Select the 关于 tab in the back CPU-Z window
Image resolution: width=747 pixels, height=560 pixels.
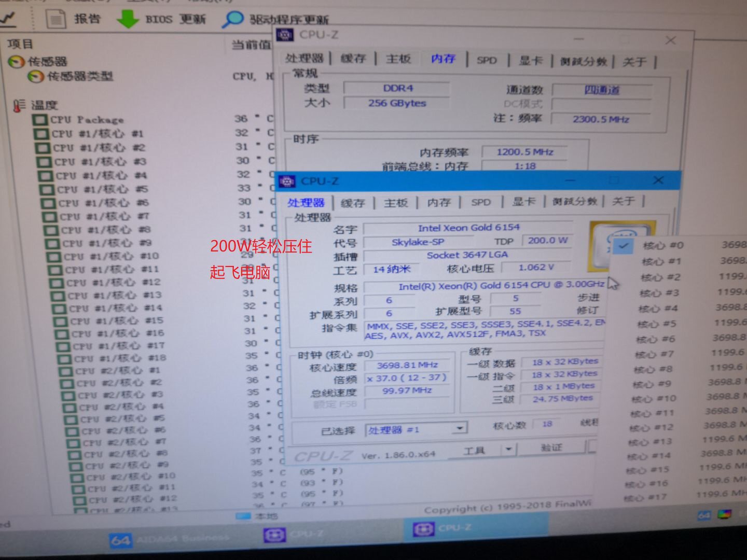click(634, 62)
